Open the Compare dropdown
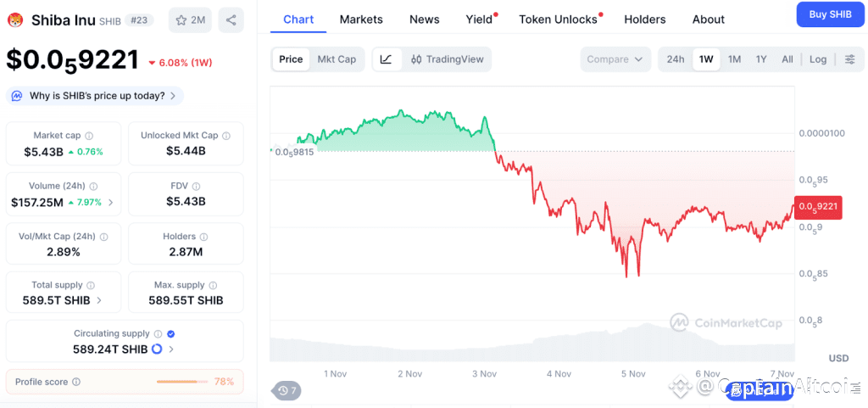Image resolution: width=868 pixels, height=408 pixels. 615,59
